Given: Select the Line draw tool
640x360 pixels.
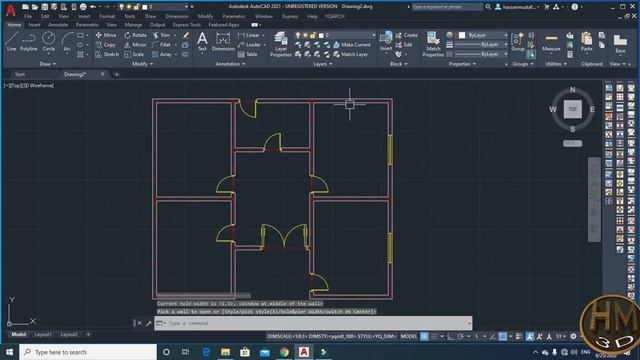Looking at the screenshot, I should click(11, 41).
